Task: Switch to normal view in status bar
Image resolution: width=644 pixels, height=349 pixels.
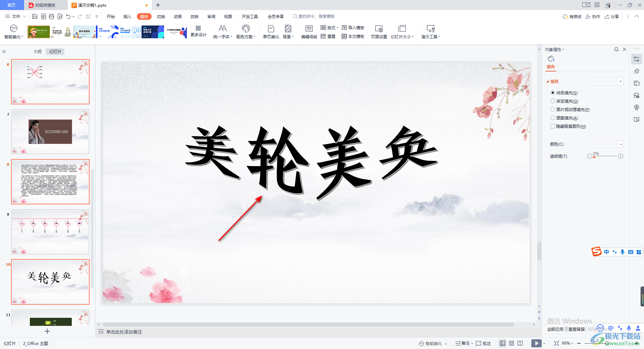Action: pos(502,343)
